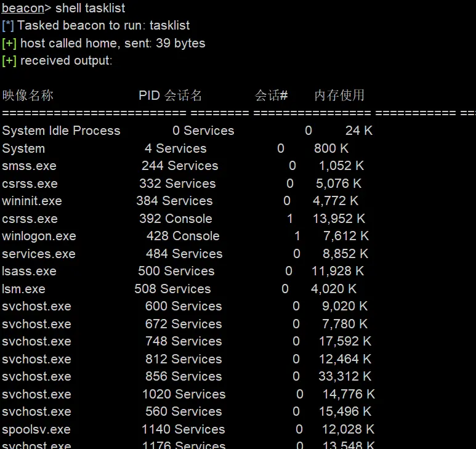Click the 33,312 K memory value

(x=345, y=376)
